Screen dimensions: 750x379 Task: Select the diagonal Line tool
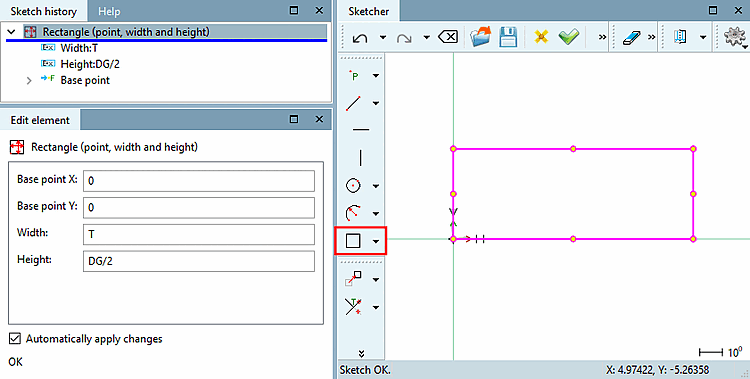coord(353,103)
